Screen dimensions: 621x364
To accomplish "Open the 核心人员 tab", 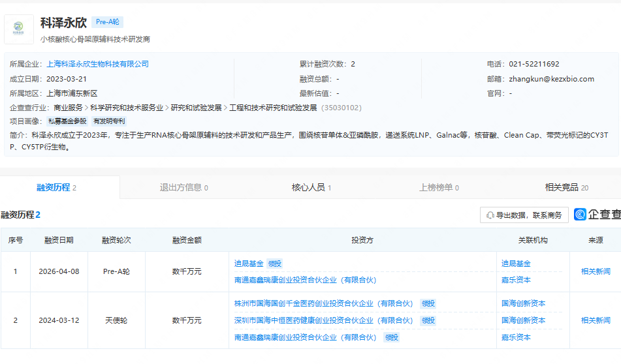I will (311, 188).
